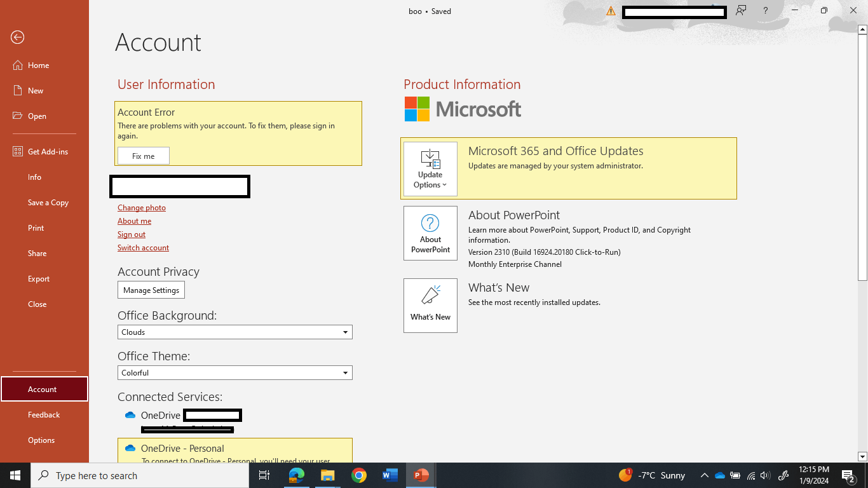Image resolution: width=868 pixels, height=488 pixels.
Task: Select Open in the backstage sidebar
Action: [44, 116]
